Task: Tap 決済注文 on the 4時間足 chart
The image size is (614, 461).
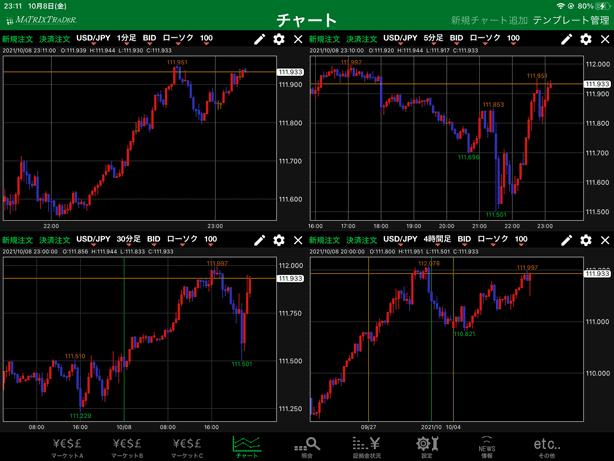Action: tap(361, 240)
